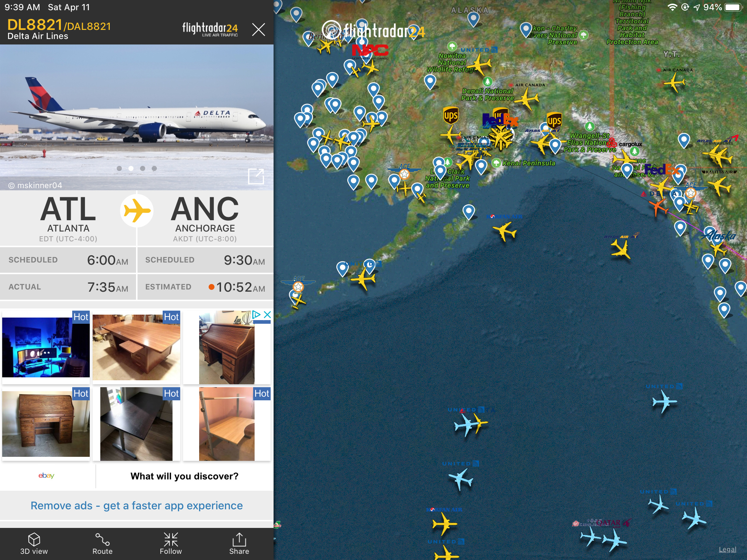Select the orange highlighted Delta aircraft
Image resolution: width=747 pixels, height=560 pixels.
point(658,207)
